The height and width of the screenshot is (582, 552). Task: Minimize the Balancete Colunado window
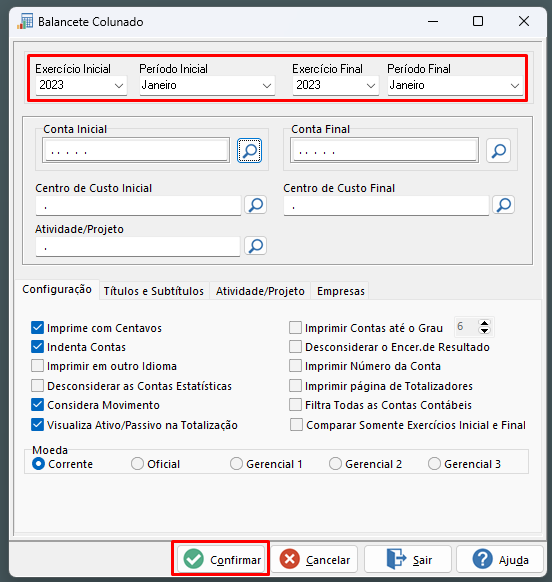coord(433,21)
